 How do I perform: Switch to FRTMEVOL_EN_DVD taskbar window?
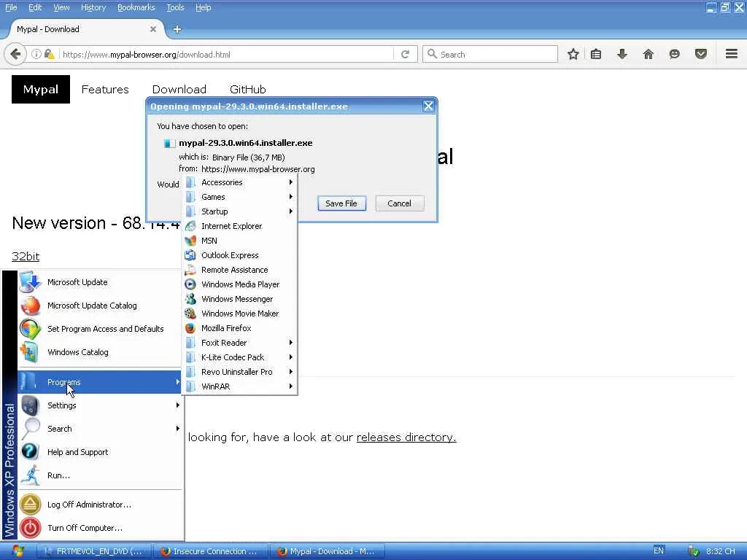pos(94,551)
